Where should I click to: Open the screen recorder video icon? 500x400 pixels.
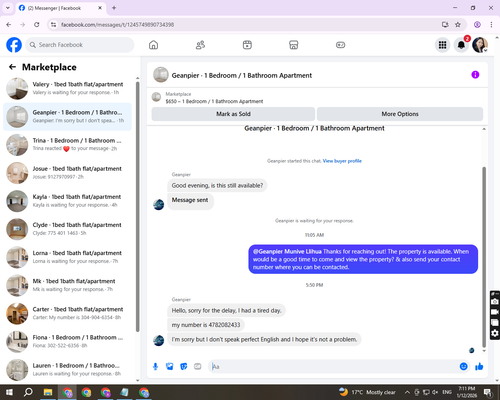[x=495, y=312]
